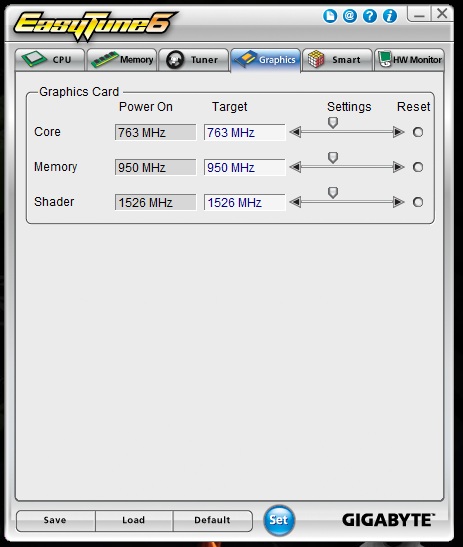463x547 pixels.
Task: Open the document icon in the title bar
Action: (x=330, y=16)
